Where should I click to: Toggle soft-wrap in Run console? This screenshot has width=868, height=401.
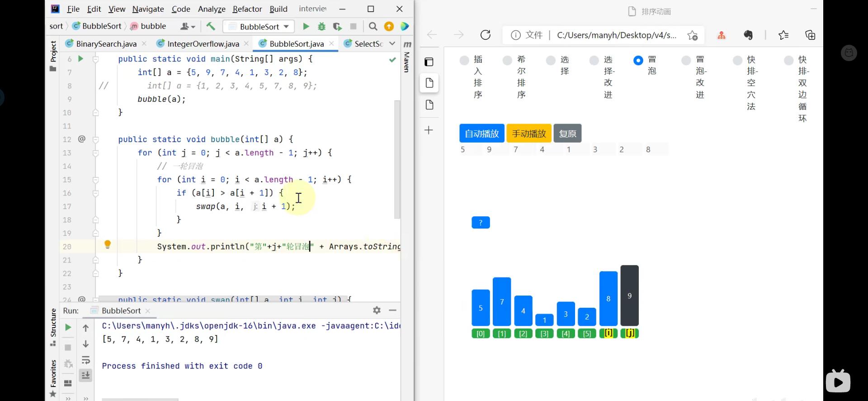click(x=85, y=360)
